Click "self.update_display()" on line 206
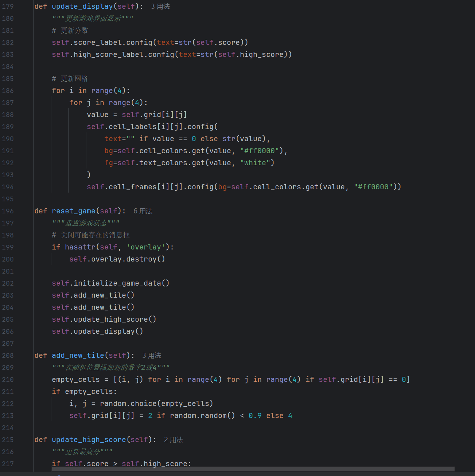 [x=97, y=332]
